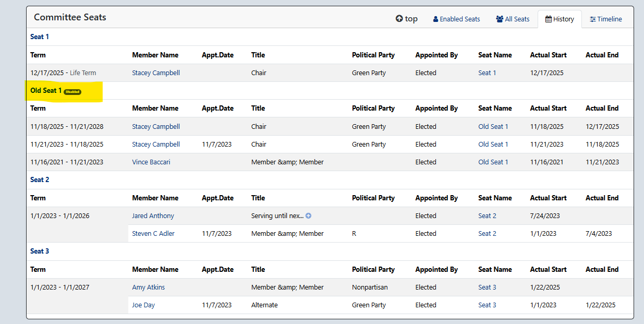Jump to top of page
This screenshot has width=644, height=324.
(406, 19)
